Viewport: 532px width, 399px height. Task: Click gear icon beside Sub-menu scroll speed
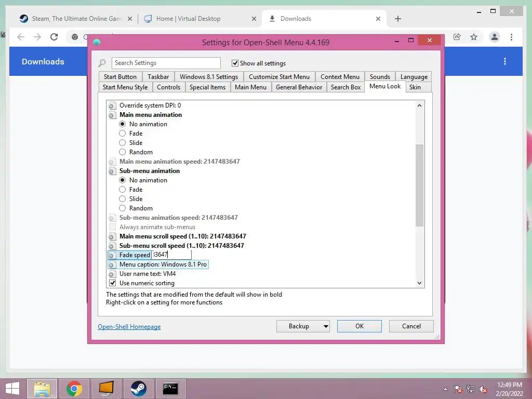tap(112, 246)
